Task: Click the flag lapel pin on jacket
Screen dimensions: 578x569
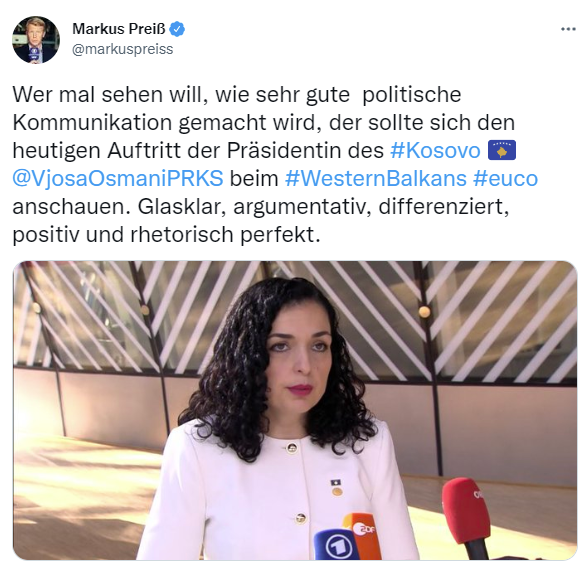Action: pos(336,483)
